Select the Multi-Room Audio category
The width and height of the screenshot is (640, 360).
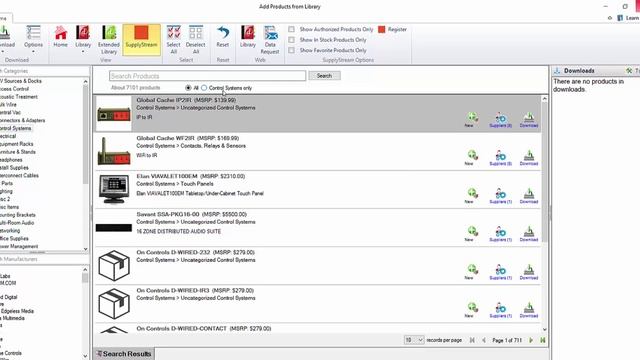coord(17,223)
